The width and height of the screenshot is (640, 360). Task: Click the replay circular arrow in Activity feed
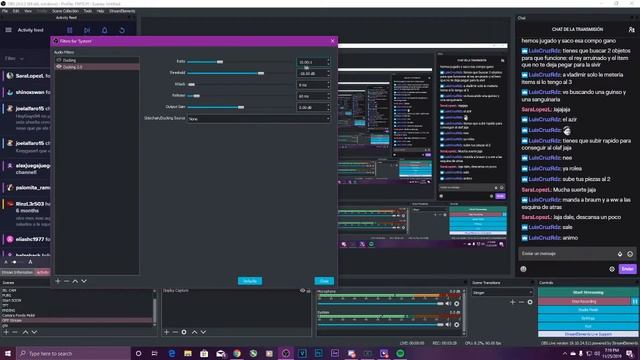pos(122,30)
